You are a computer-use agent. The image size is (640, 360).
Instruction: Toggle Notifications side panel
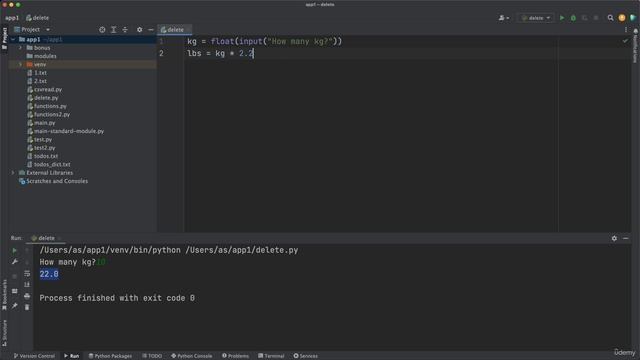(635, 46)
